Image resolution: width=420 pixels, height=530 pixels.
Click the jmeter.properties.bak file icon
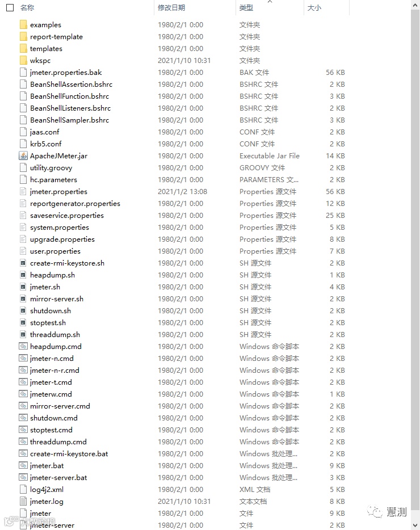[x=23, y=72]
